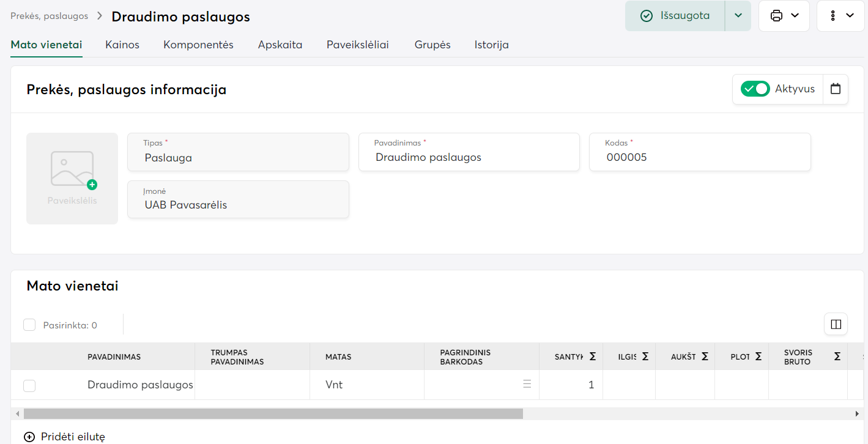Check the select-all checkbox next to Pasirinkta
Viewport: 868px width, 444px height.
click(29, 325)
